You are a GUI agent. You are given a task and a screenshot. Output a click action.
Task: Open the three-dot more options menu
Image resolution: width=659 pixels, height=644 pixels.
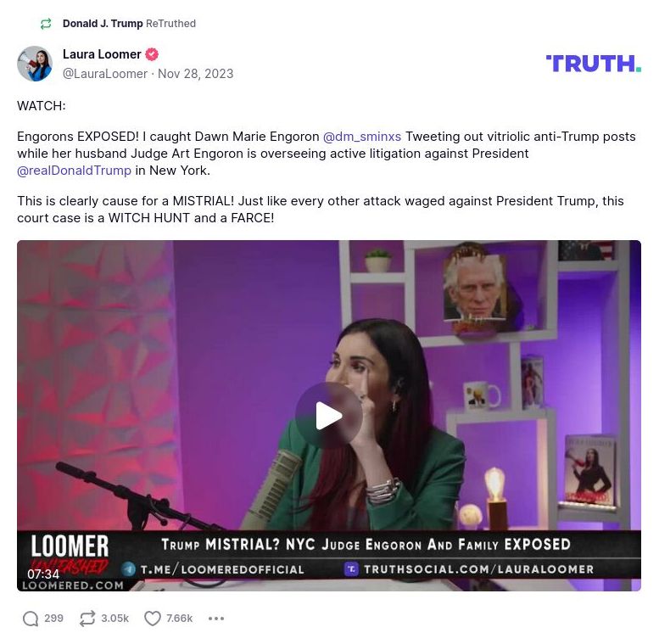(216, 619)
